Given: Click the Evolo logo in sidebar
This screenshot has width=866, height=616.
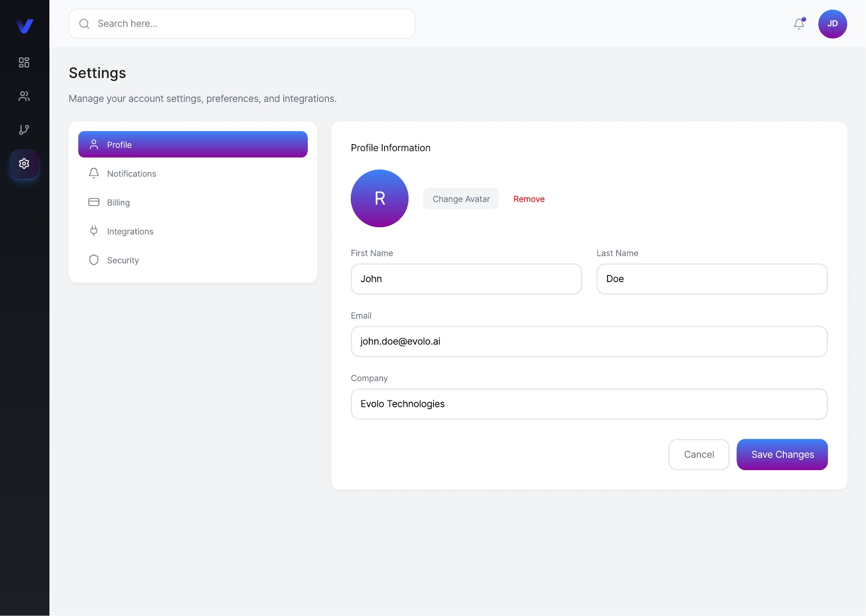Looking at the screenshot, I should (24, 26).
